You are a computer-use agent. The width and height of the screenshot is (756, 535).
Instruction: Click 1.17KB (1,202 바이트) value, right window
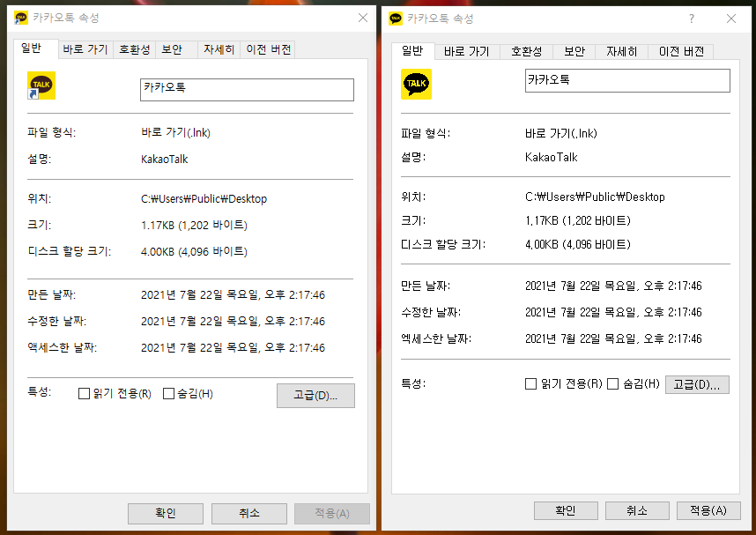point(578,220)
